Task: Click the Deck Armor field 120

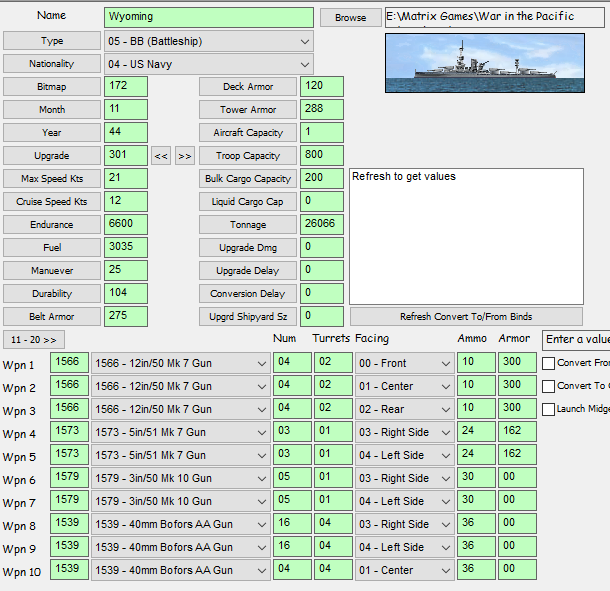Action: pos(322,86)
